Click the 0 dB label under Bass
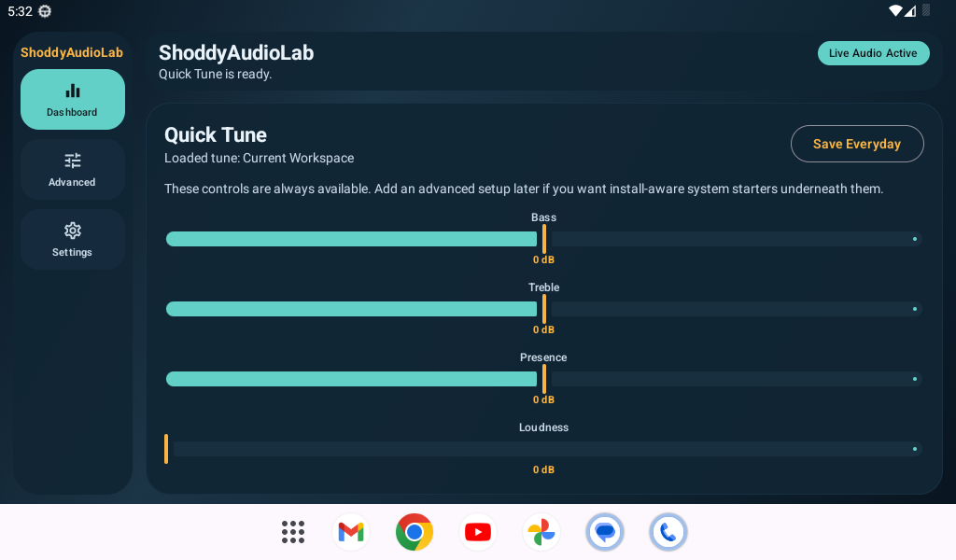The width and height of the screenshot is (956, 560). (543, 259)
